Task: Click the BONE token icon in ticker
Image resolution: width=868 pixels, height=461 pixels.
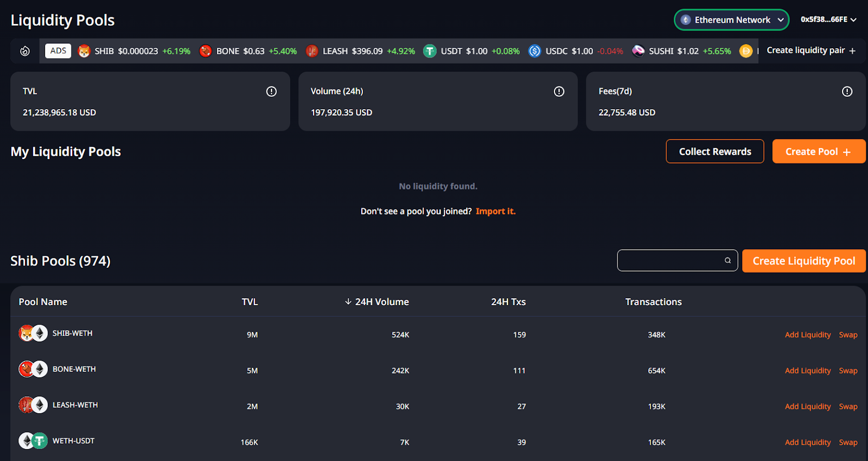Action: point(206,51)
